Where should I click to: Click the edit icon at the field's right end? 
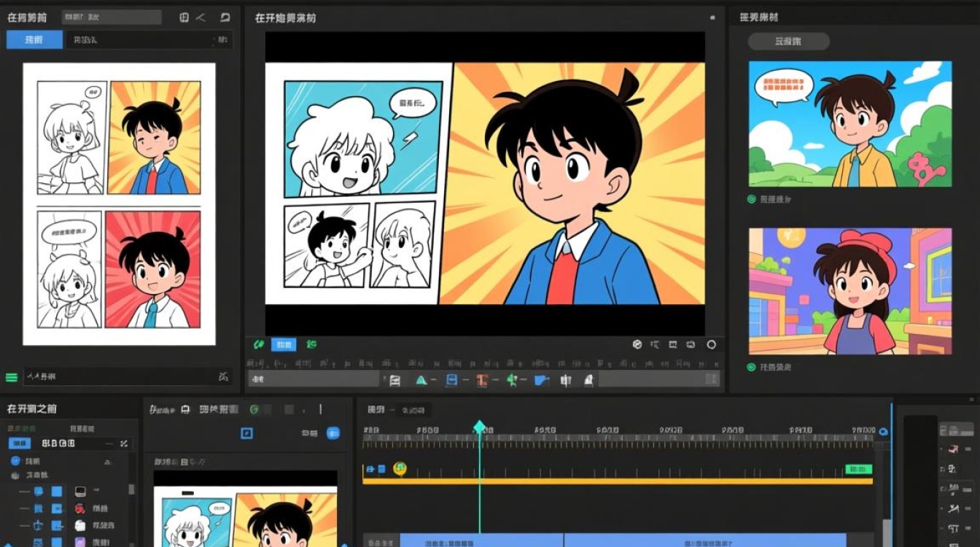pyautogui.click(x=224, y=377)
